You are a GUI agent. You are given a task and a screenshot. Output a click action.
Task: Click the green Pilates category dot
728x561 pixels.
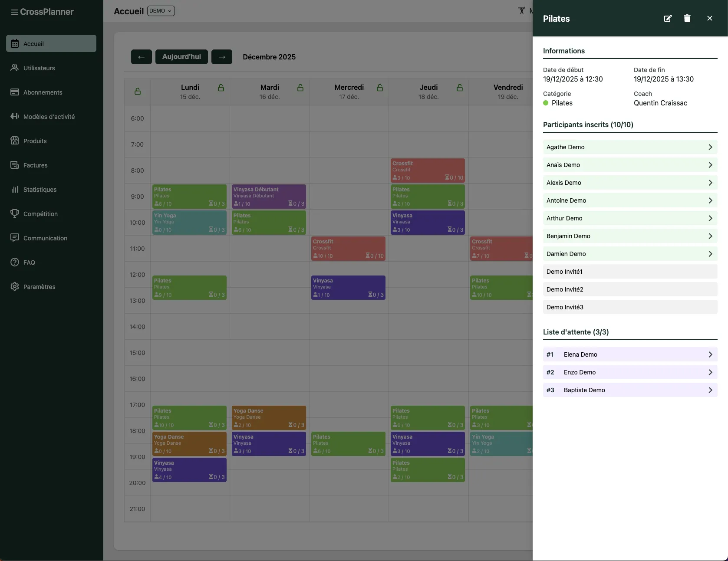(x=546, y=103)
